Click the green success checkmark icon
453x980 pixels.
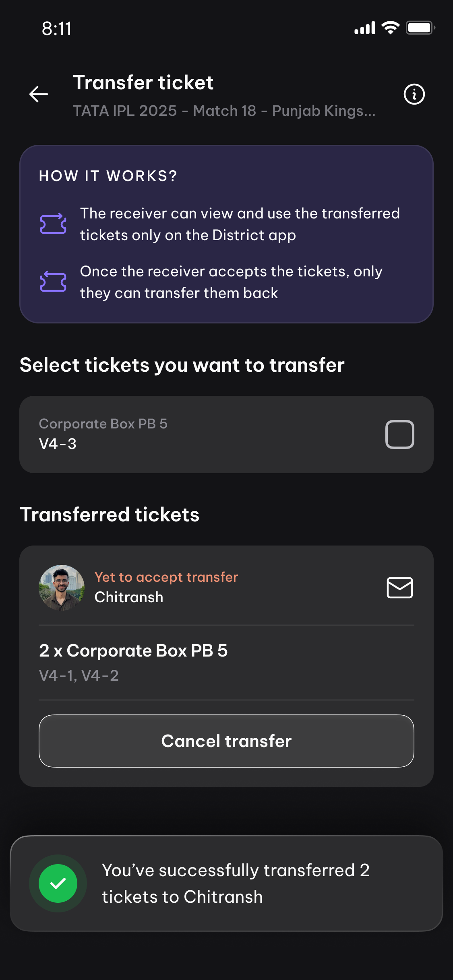click(x=58, y=883)
